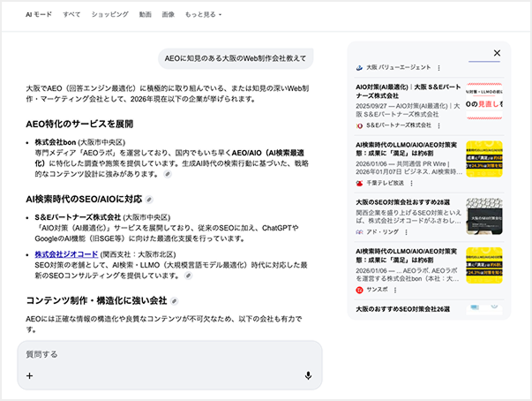Open source link icon after 株式会社bon paragraph

point(168,175)
